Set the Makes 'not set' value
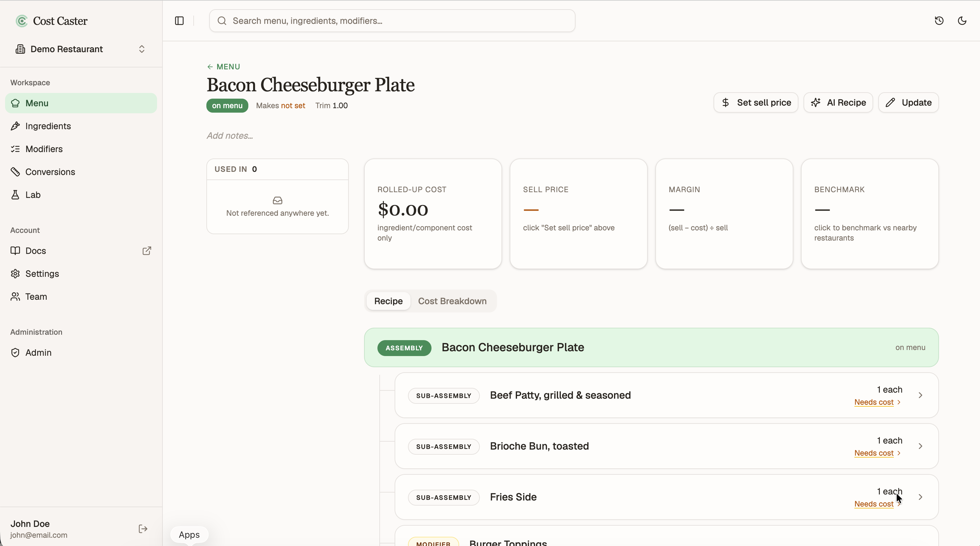This screenshot has height=546, width=980. [x=293, y=105]
